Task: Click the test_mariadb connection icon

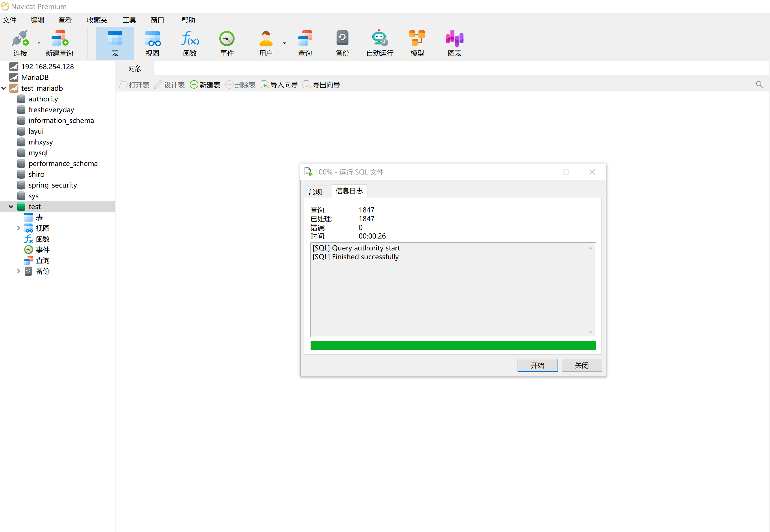Action: [14, 88]
